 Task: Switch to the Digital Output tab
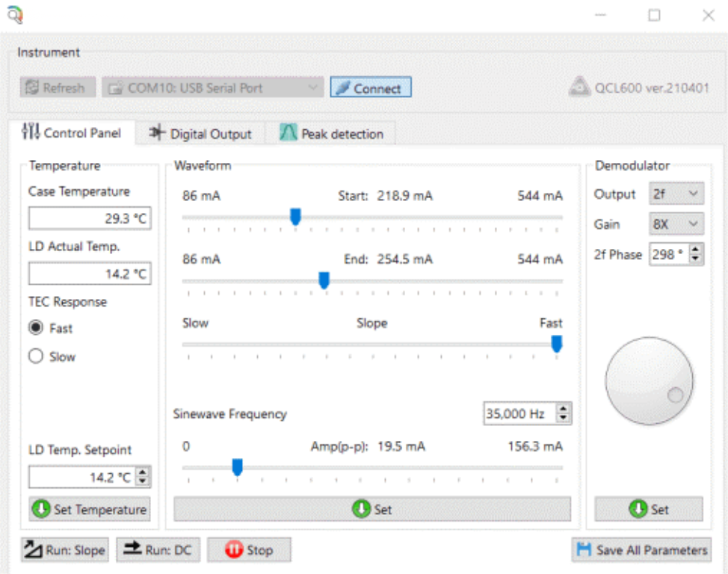tap(200, 134)
